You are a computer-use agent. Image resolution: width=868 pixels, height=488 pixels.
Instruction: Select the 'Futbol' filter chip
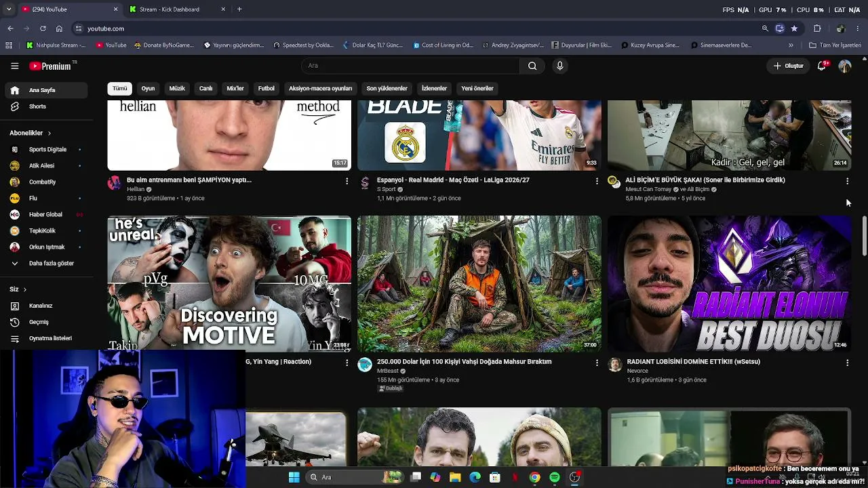tap(267, 89)
